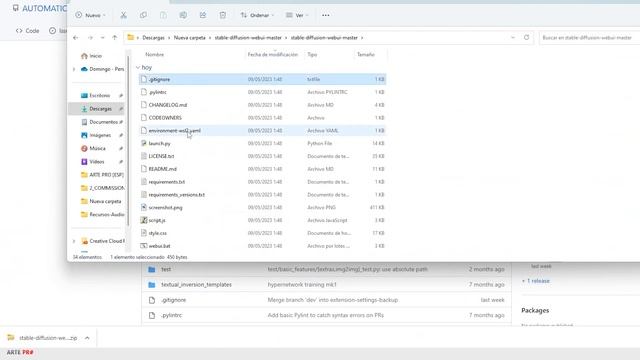This screenshot has height=360, width=640.
Task: Open address bar previous locations dropdown
Action: [x=513, y=38]
